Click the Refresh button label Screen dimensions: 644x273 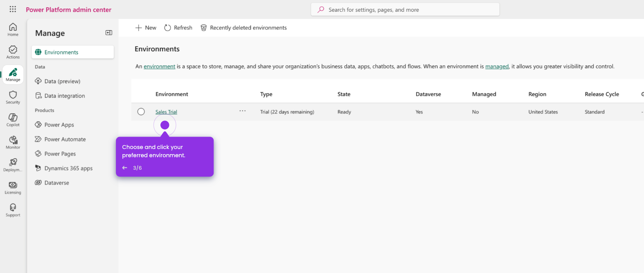coord(183,28)
